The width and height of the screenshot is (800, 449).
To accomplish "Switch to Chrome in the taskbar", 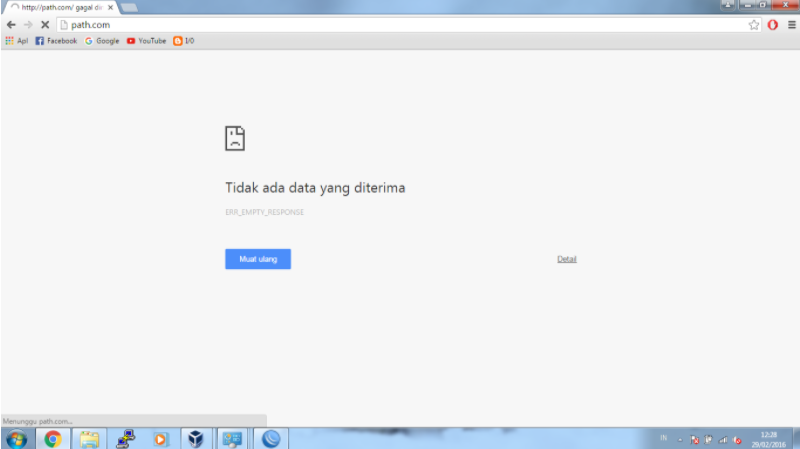I will [x=53, y=439].
